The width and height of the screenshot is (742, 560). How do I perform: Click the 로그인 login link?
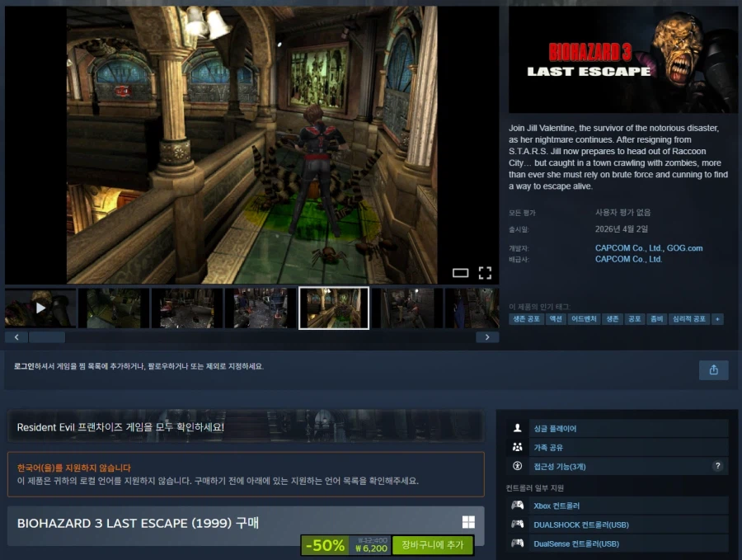(26, 366)
